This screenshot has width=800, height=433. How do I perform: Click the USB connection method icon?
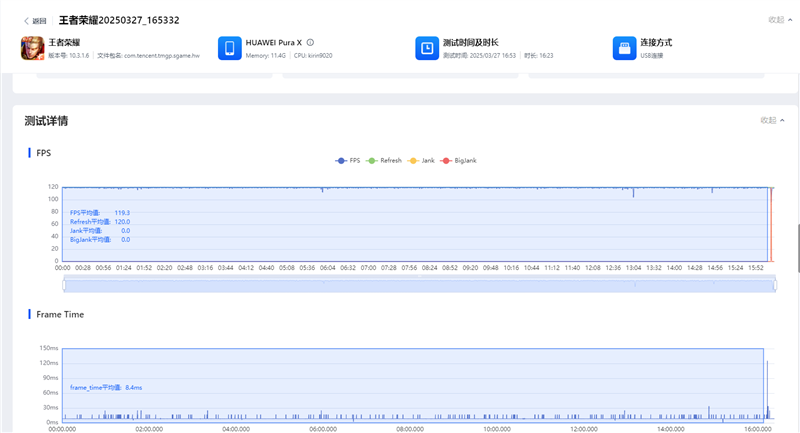[x=624, y=48]
